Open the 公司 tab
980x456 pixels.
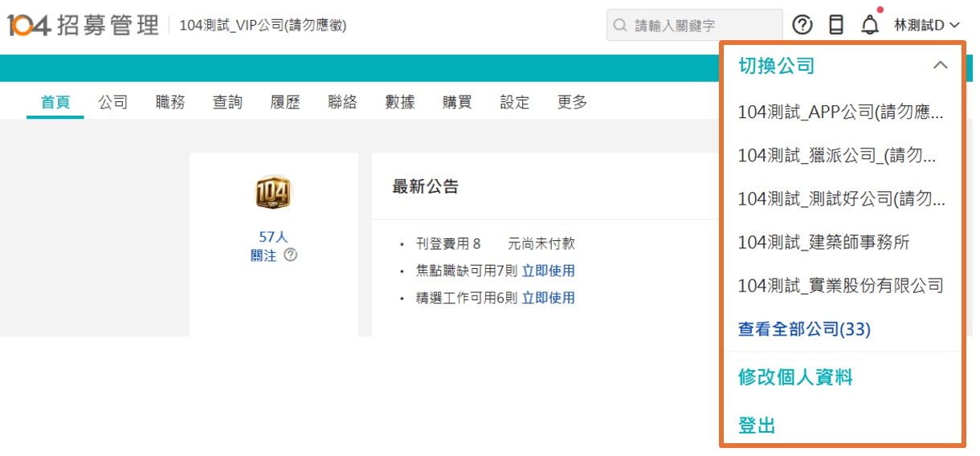pos(113,102)
